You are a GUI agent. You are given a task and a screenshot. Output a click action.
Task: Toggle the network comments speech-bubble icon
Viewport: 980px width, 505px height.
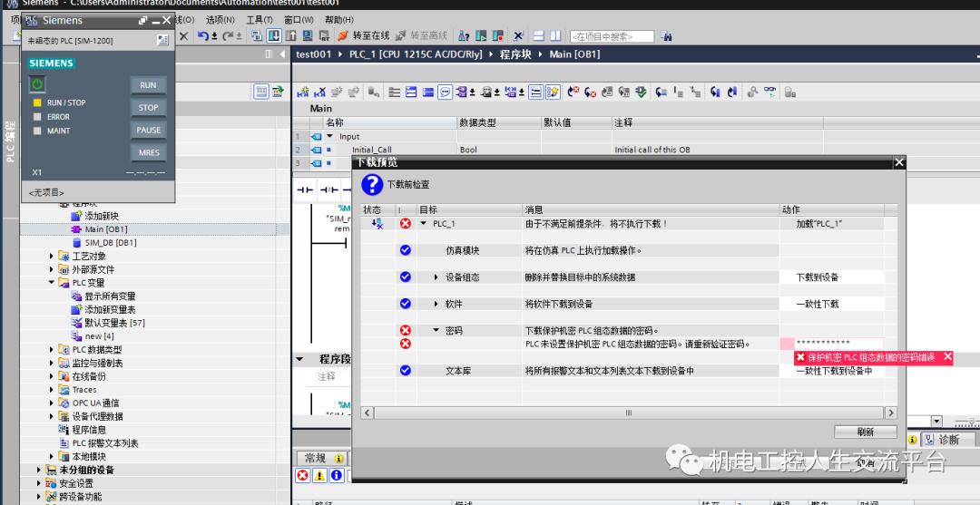(445, 92)
